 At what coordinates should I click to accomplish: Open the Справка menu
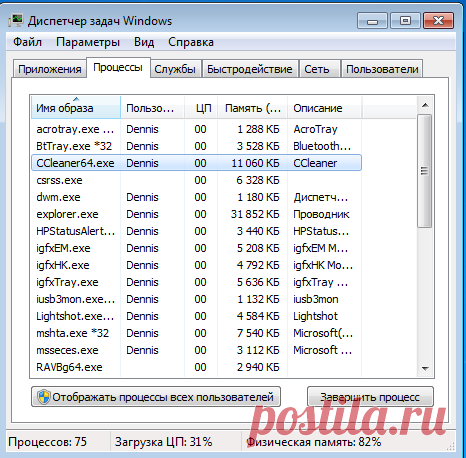pos(191,42)
